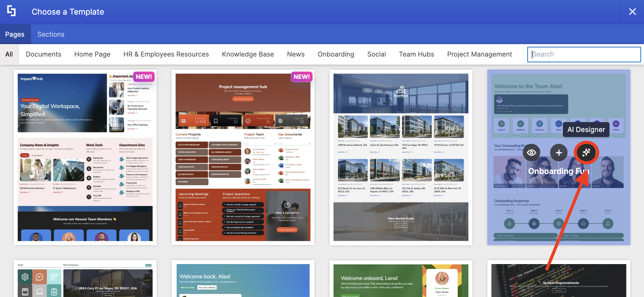Choose the Project management hub template

pos(243,157)
